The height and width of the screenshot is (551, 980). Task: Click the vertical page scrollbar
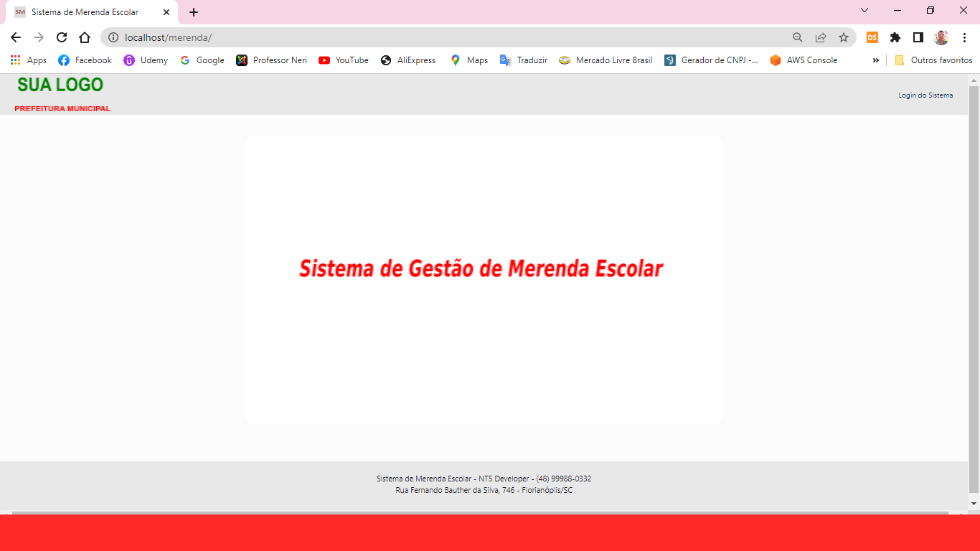(974, 287)
